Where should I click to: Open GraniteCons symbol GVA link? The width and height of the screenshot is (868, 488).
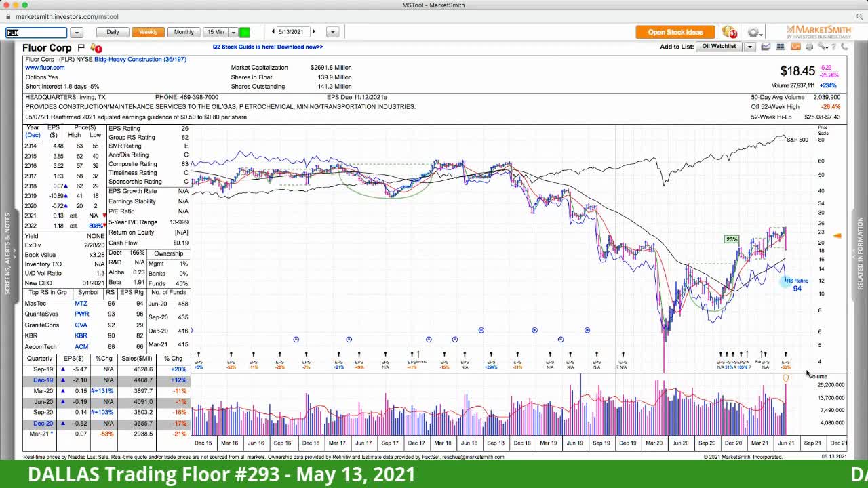tap(81, 325)
